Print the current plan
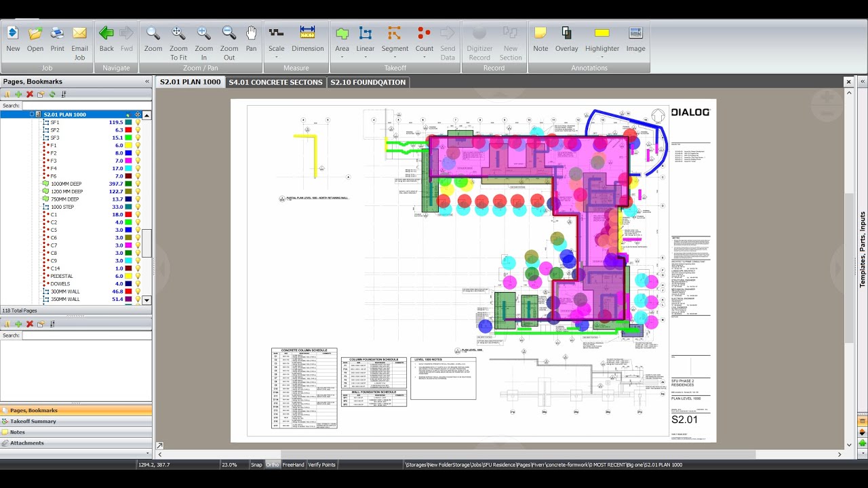Image resolution: width=868 pixels, height=488 pixels. coord(58,39)
